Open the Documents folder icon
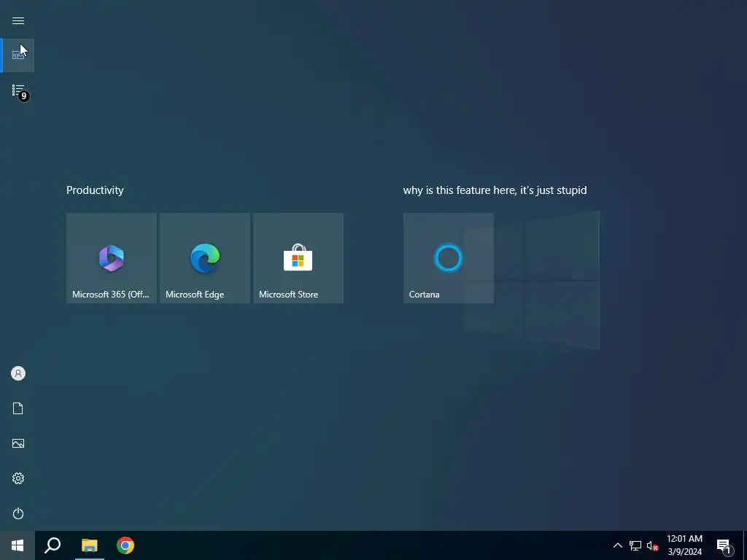This screenshot has width=747, height=560. pyautogui.click(x=18, y=408)
